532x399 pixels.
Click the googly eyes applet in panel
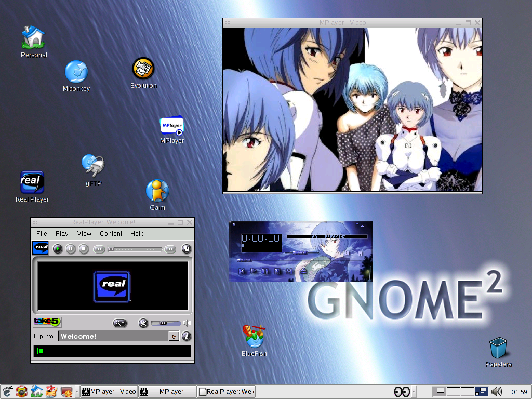402,392
